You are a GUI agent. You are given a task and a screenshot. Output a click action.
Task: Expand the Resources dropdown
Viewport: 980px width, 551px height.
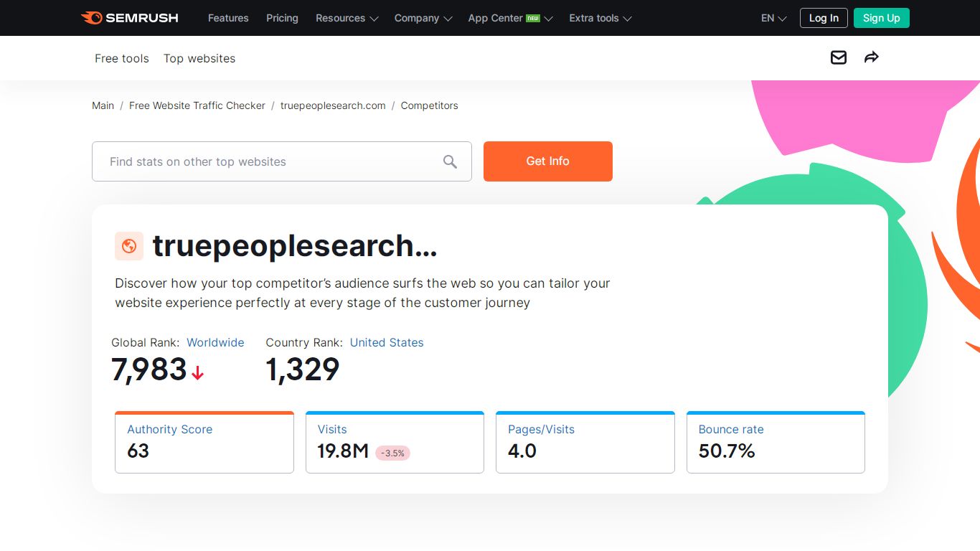347,18
